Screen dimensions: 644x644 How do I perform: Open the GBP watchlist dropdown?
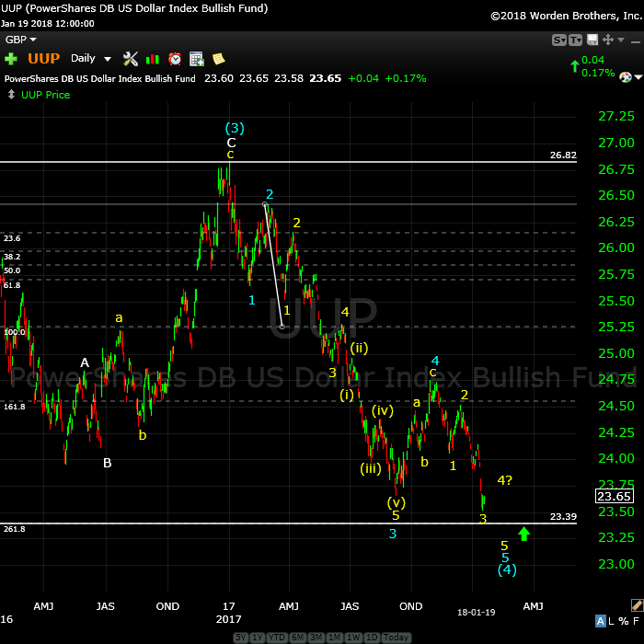click(x=20, y=40)
